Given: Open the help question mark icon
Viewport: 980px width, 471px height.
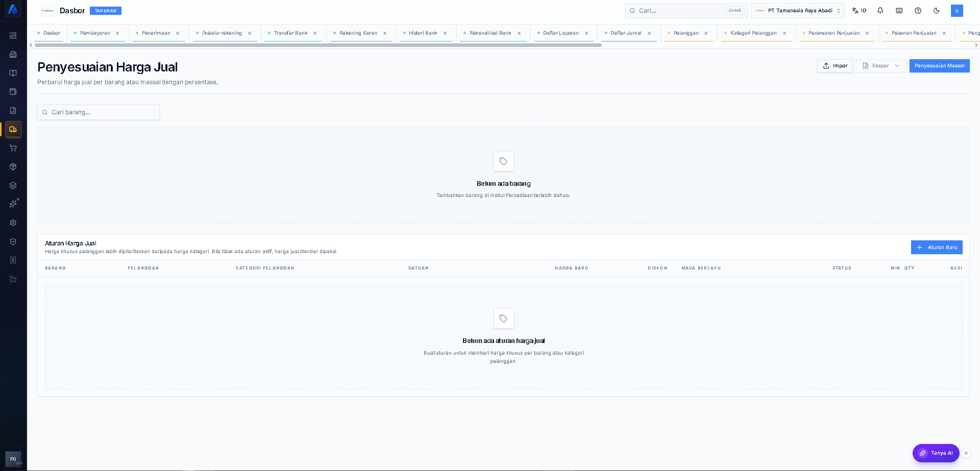Looking at the screenshot, I should [918, 11].
